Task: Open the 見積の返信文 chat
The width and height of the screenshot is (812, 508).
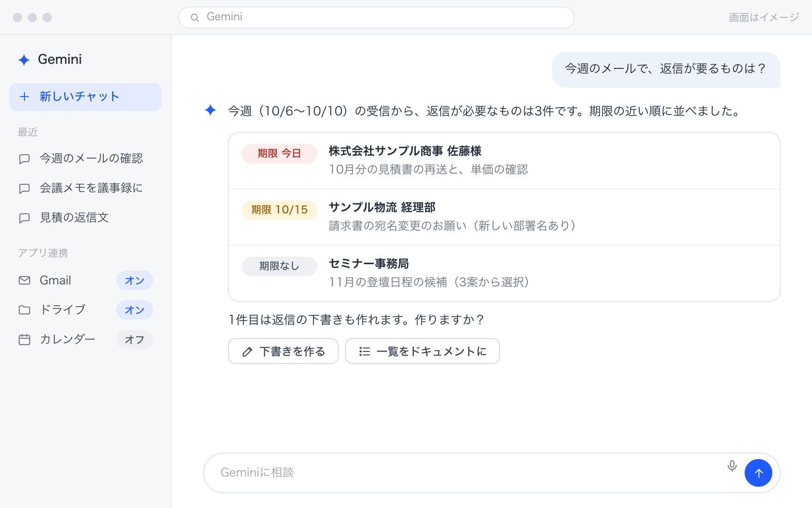Action: [85, 218]
